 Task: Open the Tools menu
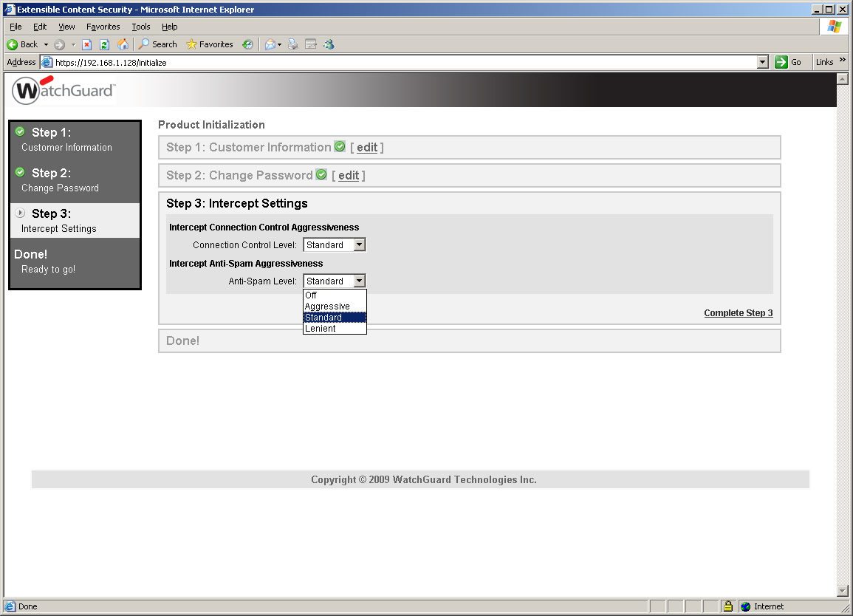coord(141,27)
